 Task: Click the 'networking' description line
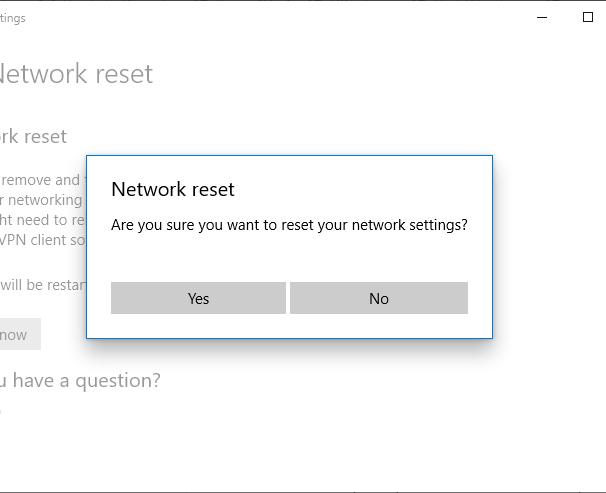coord(42,200)
